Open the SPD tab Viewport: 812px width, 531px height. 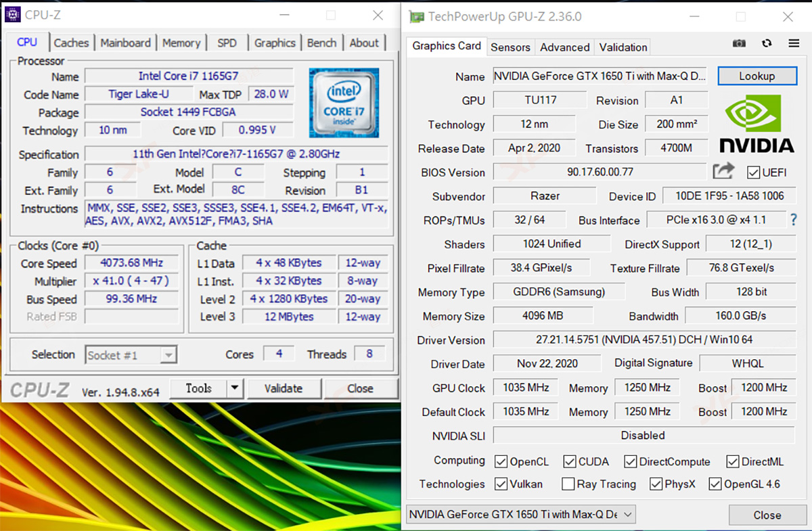coord(227,43)
